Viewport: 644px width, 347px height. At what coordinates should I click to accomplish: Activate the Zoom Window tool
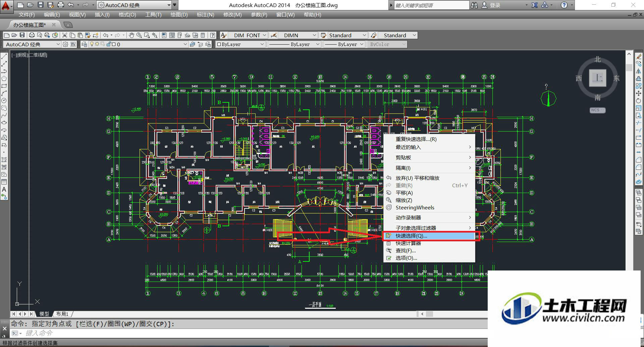coord(147,35)
